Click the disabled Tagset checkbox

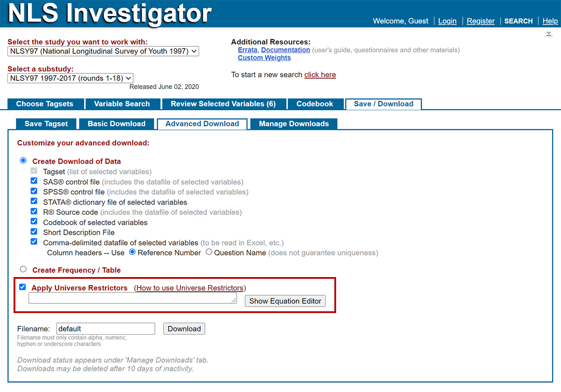click(34, 171)
